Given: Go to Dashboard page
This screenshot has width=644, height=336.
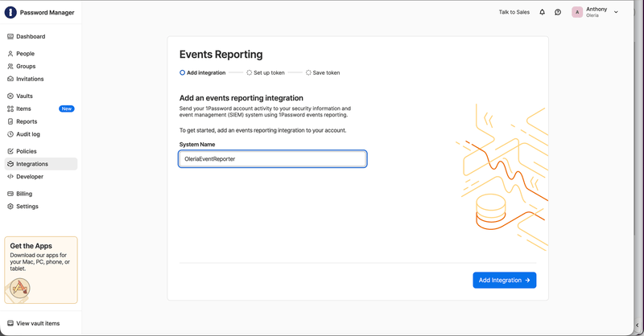Looking at the screenshot, I should click(31, 36).
